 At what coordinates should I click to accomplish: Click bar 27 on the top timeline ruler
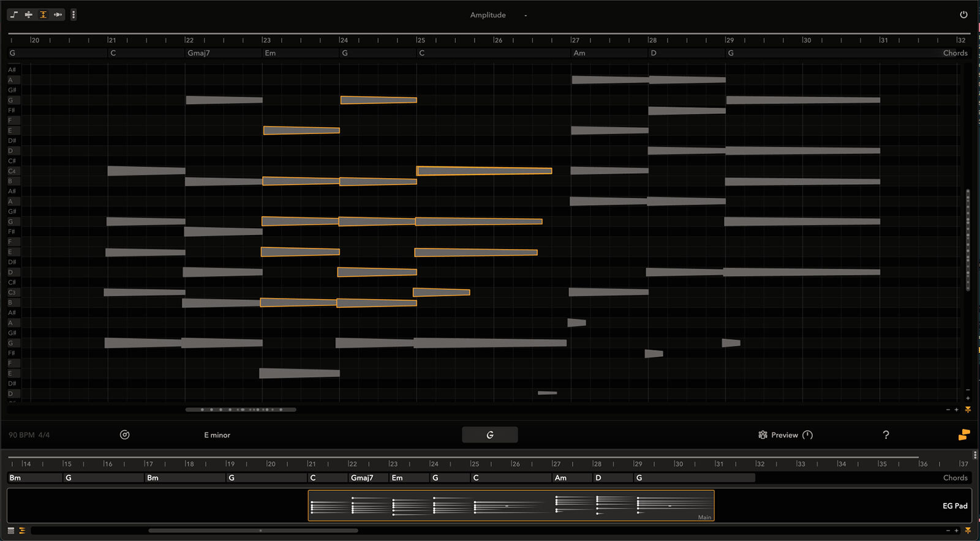pyautogui.click(x=575, y=40)
